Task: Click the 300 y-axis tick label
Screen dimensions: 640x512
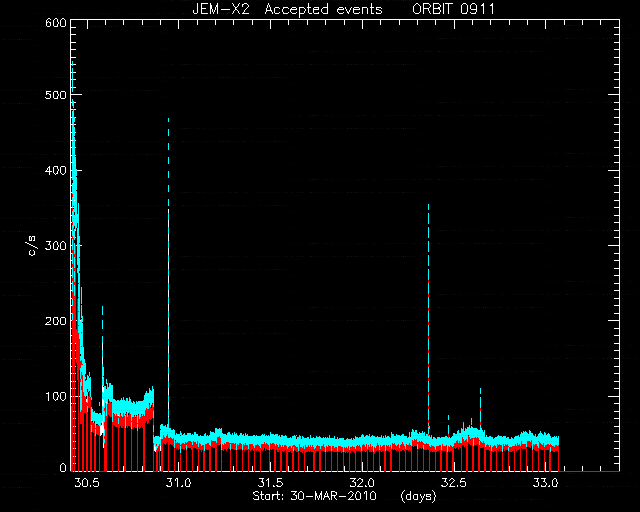Action: click(56, 245)
